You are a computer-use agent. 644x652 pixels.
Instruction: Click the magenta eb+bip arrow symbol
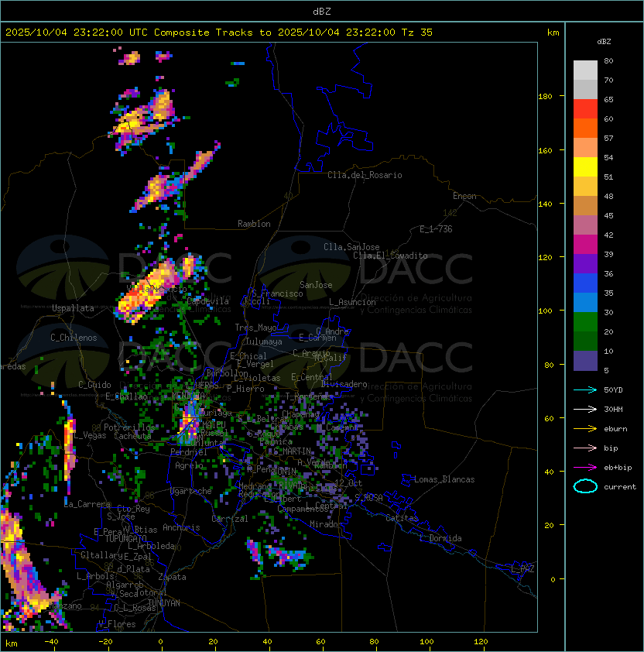coord(585,468)
